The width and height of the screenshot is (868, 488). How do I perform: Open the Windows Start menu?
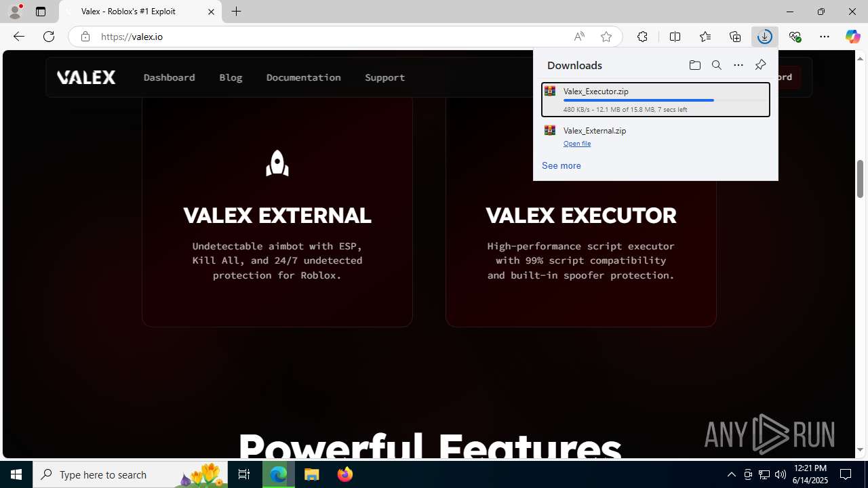point(16,474)
